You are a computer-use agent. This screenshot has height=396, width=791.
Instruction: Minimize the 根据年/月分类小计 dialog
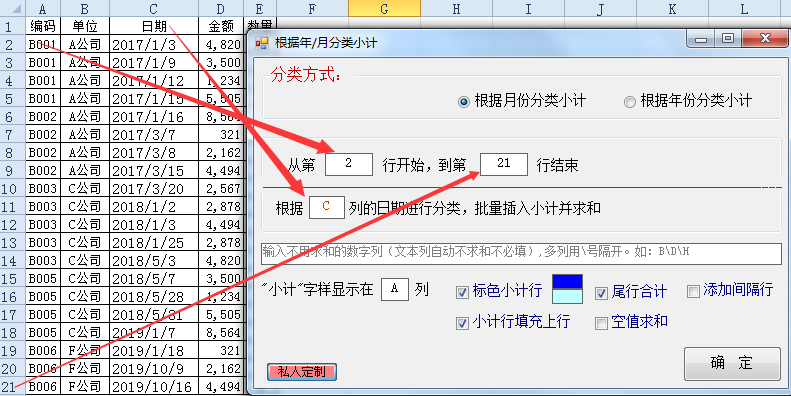(701, 39)
